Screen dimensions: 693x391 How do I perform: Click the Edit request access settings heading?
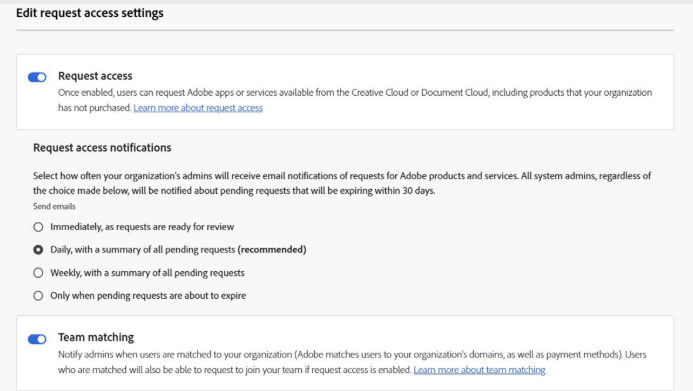click(x=90, y=13)
